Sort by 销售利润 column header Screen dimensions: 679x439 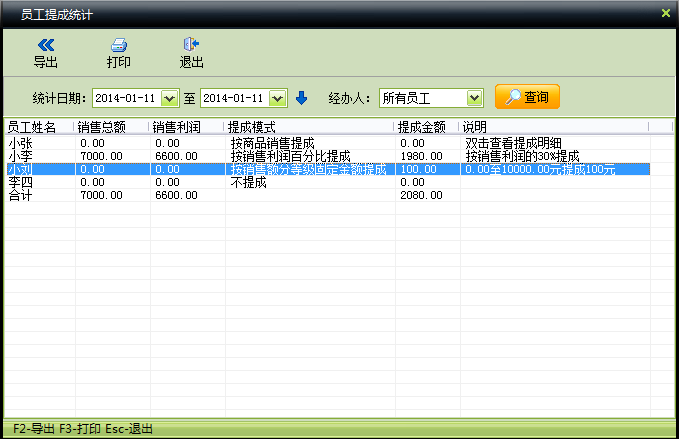(x=187, y=127)
